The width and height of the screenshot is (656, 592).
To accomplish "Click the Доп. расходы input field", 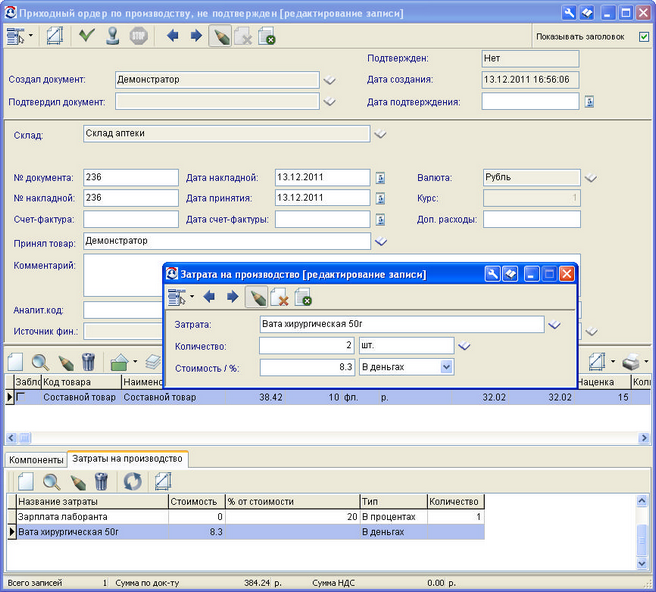I will click(532, 219).
